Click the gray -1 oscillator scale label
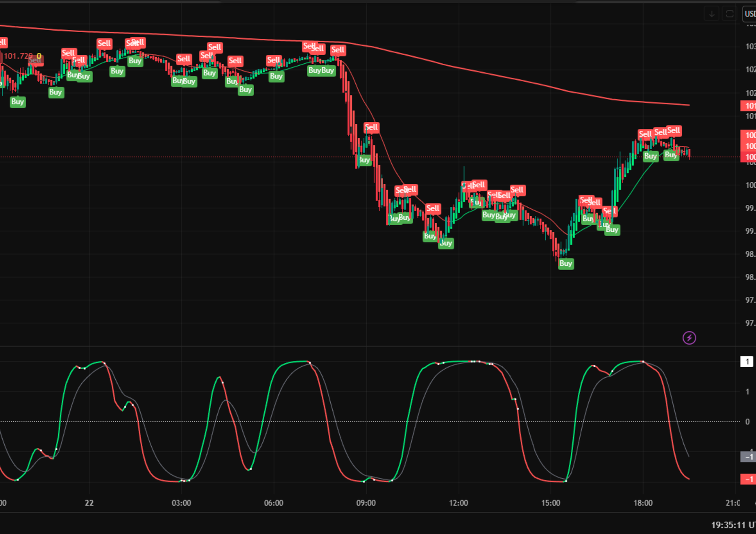 pyautogui.click(x=747, y=457)
